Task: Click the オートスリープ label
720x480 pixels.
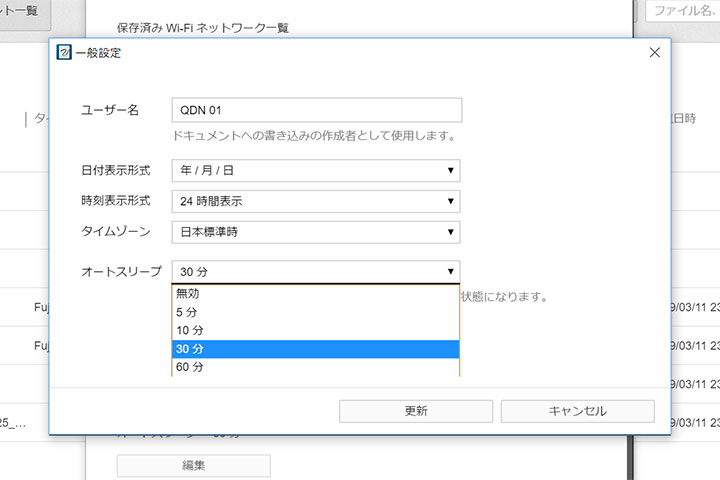Action: 121,272
